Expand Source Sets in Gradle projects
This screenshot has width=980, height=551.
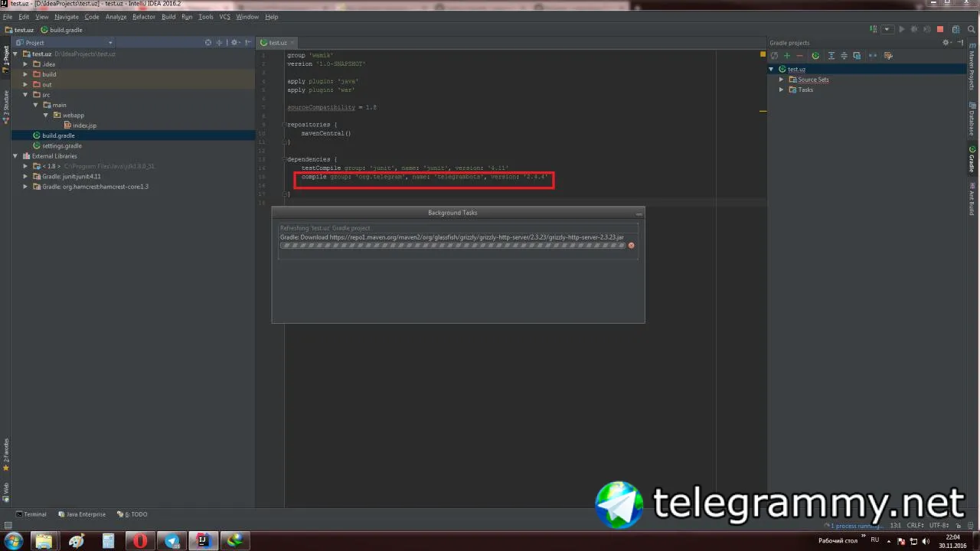coord(782,80)
